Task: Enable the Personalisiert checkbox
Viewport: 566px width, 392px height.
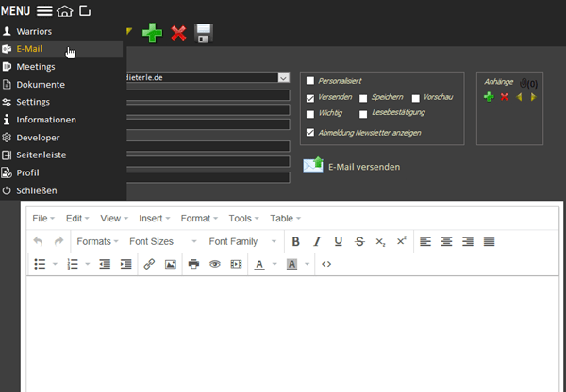Action: [310, 81]
